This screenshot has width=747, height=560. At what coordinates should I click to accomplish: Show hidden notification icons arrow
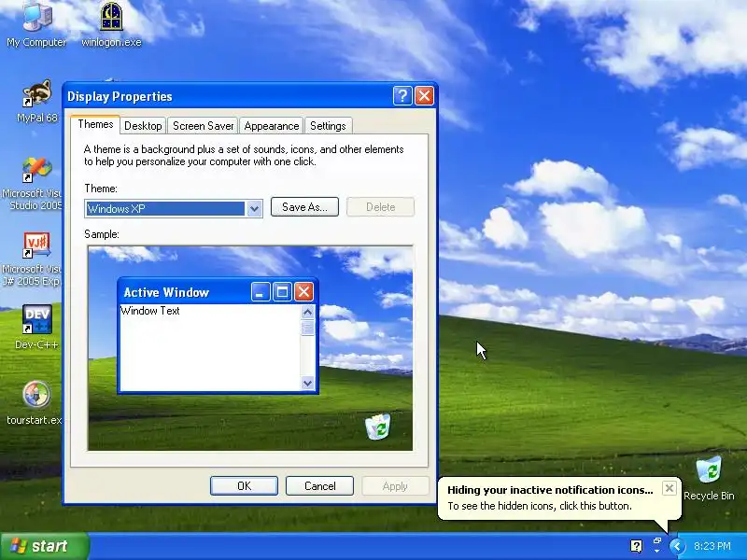pyautogui.click(x=677, y=546)
